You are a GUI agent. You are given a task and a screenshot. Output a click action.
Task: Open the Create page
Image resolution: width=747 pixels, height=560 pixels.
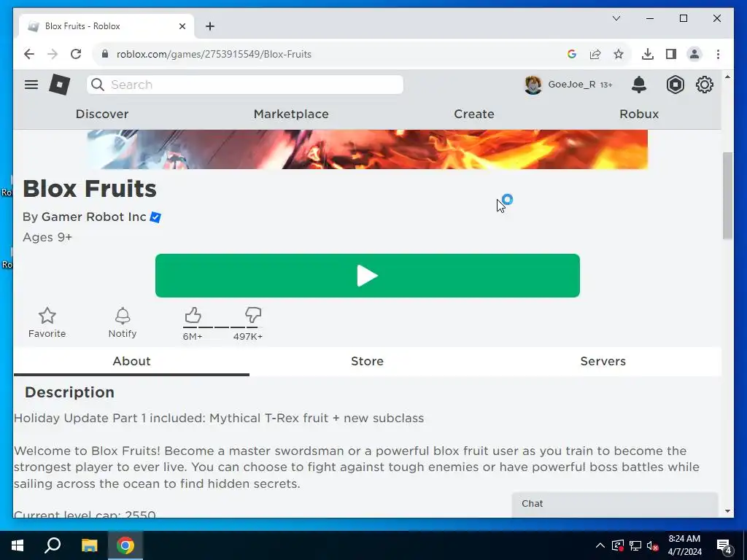pyautogui.click(x=474, y=114)
